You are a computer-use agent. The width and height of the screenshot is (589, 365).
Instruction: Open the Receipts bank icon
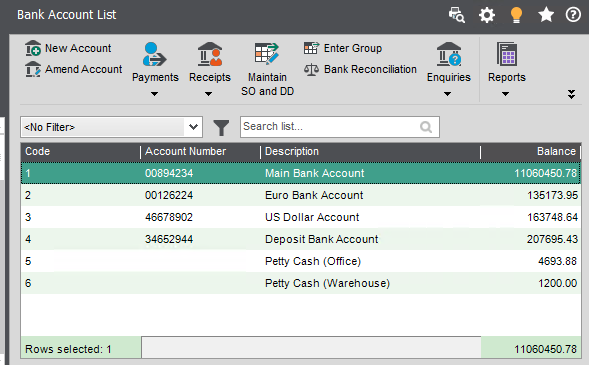pyautogui.click(x=210, y=54)
